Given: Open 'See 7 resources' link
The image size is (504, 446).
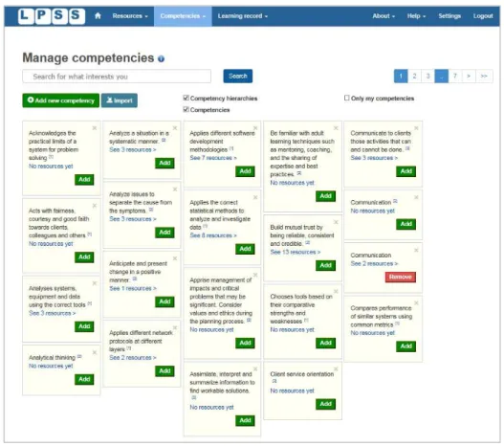Looking at the screenshot, I should (213, 158).
